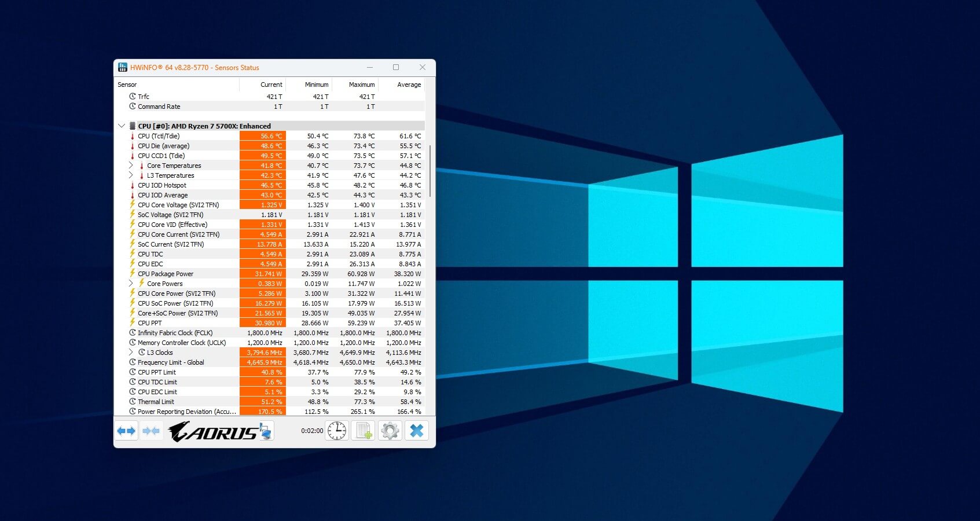Select the CPU PPT Limit label

coord(157,372)
